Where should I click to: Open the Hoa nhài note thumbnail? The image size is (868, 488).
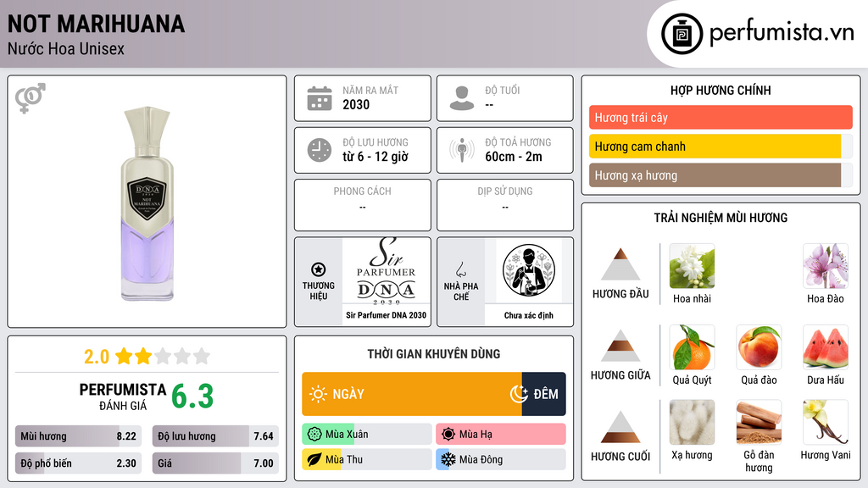coord(692,266)
